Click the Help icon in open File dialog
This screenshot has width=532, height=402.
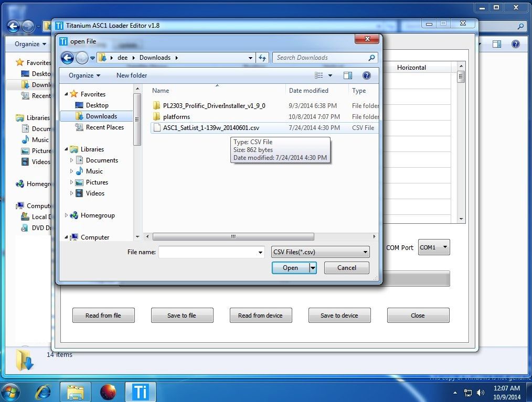coord(366,75)
